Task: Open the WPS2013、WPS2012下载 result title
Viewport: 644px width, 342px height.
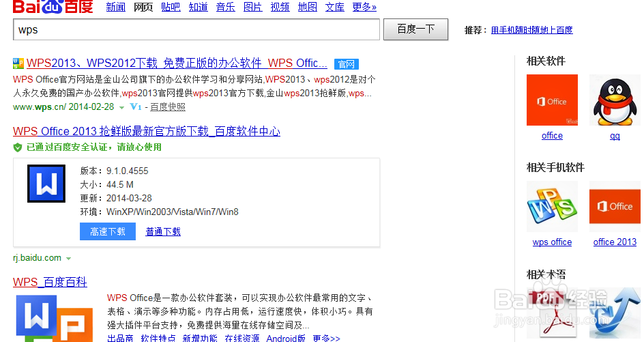Action: click(177, 63)
